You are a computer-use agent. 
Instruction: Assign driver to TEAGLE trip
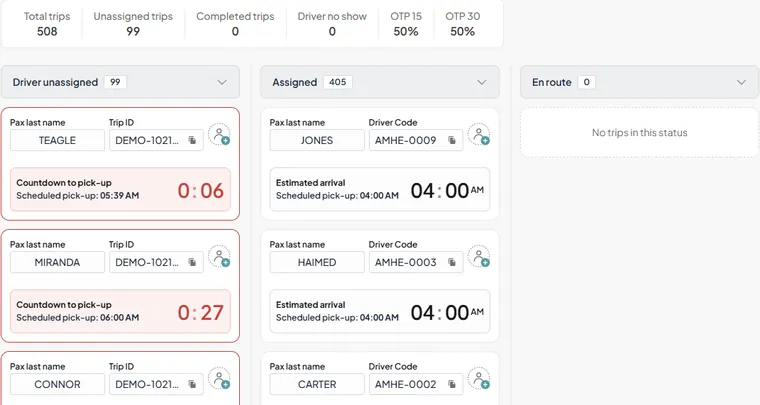220,135
